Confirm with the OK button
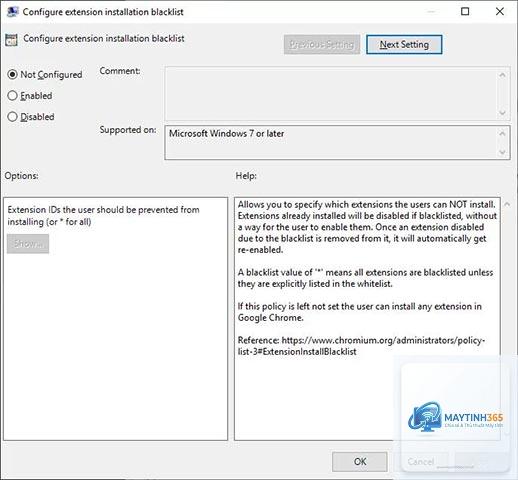 [x=360, y=462]
